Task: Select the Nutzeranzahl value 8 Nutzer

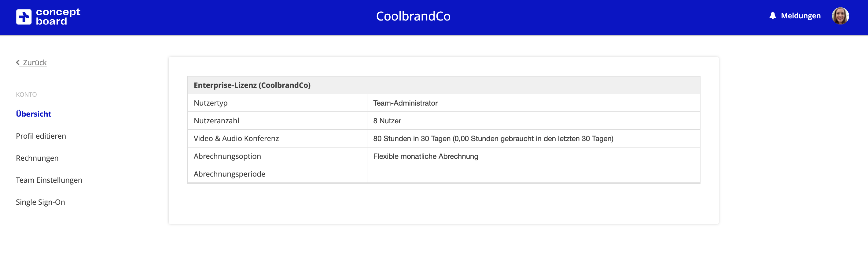Action: 387,121
